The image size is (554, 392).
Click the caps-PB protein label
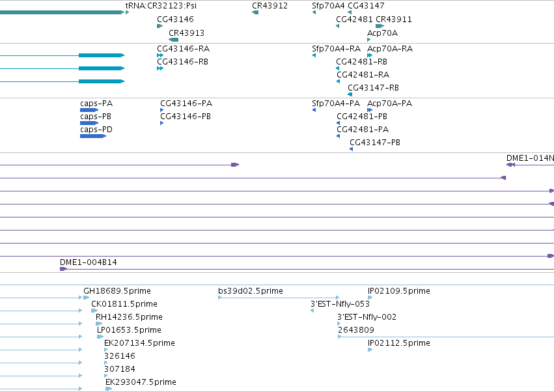(x=96, y=117)
